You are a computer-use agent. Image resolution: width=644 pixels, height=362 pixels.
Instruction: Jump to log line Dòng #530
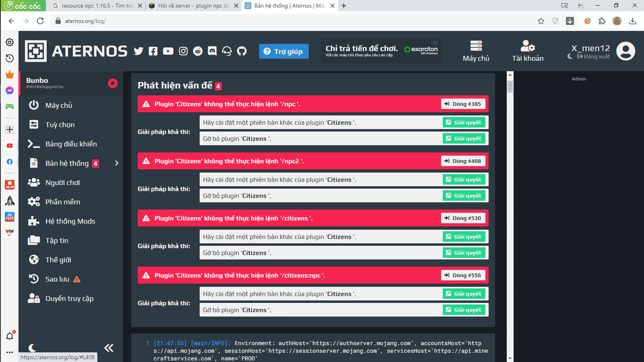point(463,218)
